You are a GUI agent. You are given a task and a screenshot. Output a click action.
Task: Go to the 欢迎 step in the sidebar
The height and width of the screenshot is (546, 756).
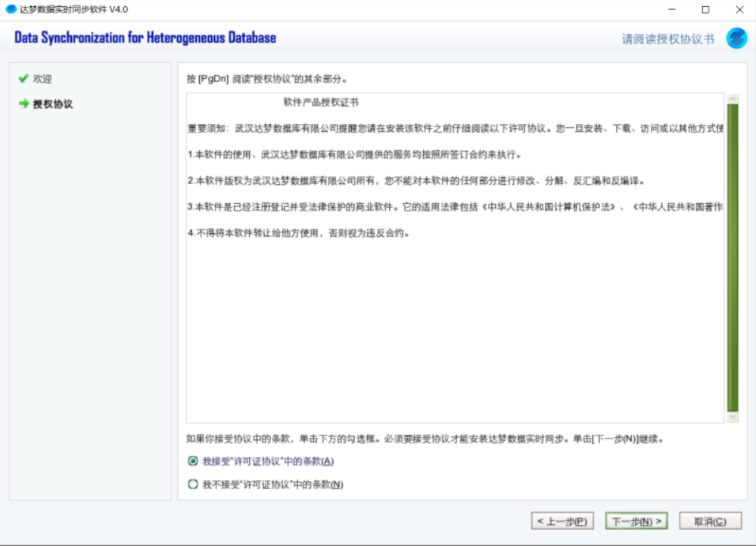[x=42, y=79]
